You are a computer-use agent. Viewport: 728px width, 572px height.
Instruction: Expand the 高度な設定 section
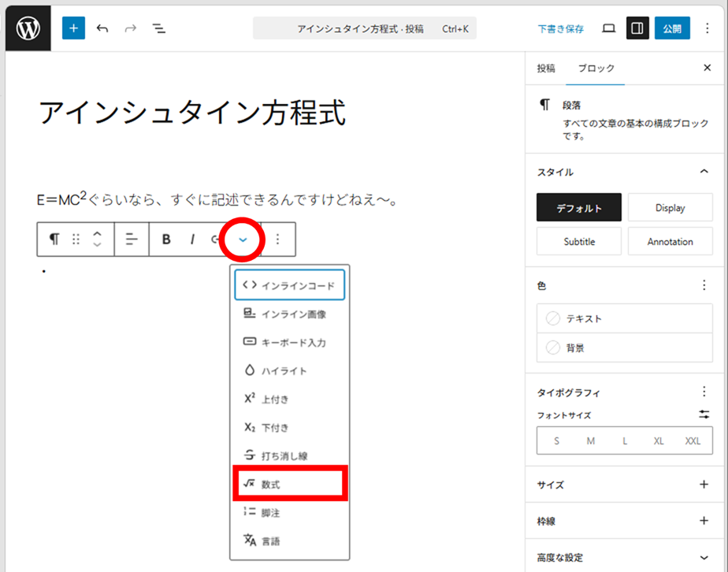point(704,558)
